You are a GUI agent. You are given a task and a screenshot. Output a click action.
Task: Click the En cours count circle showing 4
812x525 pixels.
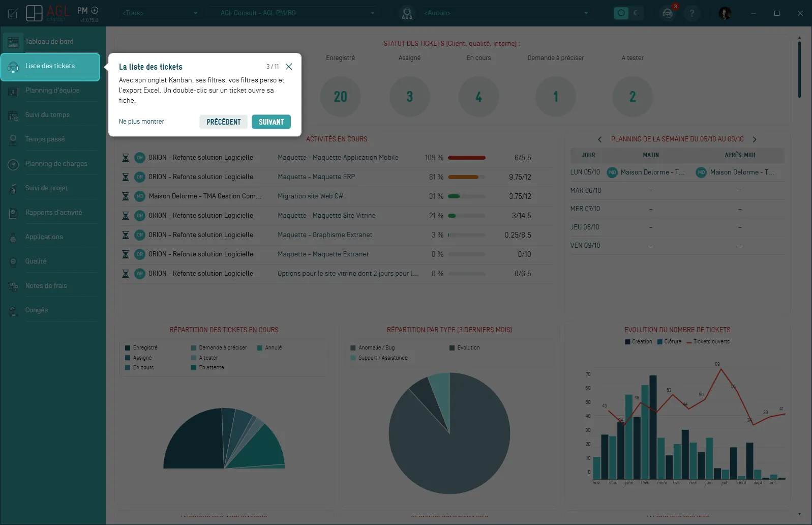pos(479,97)
